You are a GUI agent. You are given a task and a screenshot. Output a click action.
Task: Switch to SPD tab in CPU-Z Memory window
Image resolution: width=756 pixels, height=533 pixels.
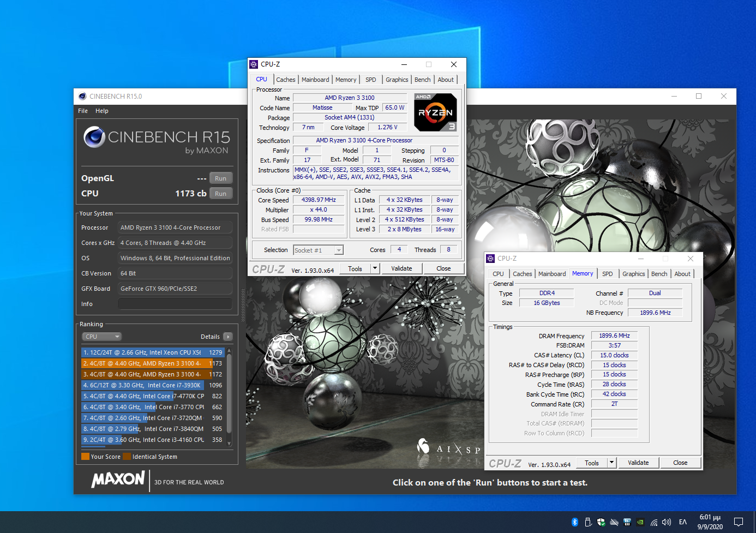[x=608, y=274]
